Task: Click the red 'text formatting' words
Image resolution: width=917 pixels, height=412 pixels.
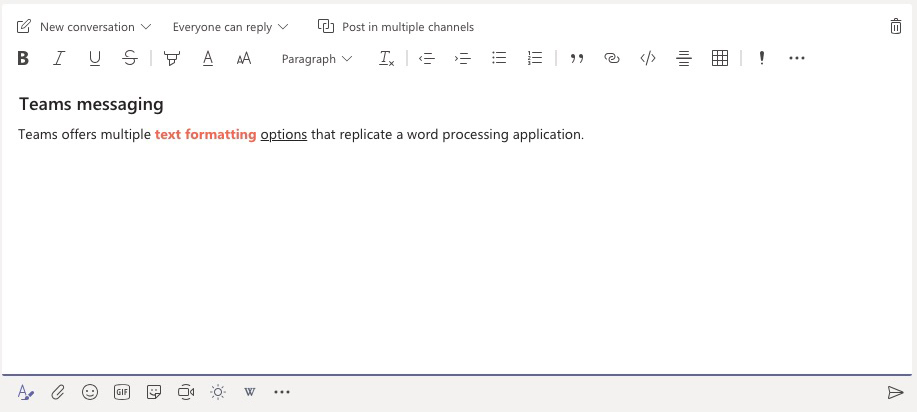Action: coord(205,135)
